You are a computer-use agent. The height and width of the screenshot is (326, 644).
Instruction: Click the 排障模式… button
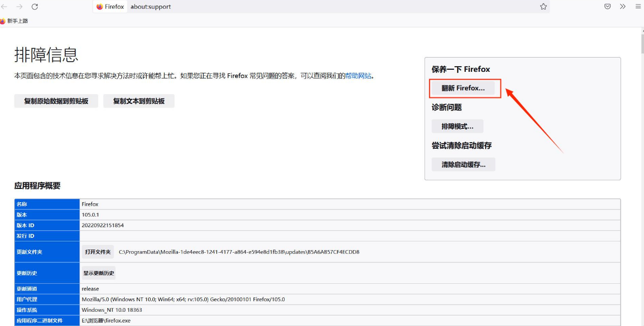click(458, 126)
